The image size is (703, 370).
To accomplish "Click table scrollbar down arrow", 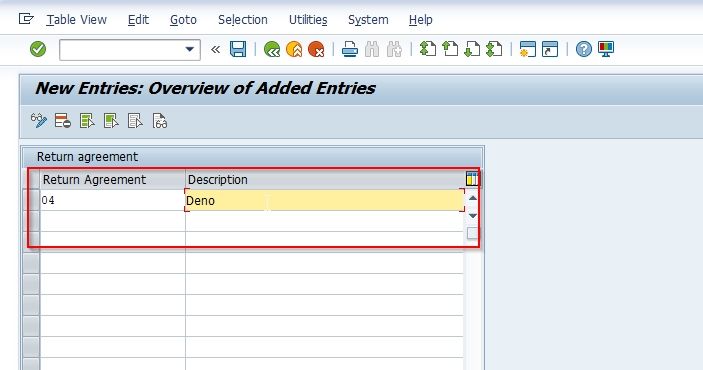I will (x=473, y=216).
